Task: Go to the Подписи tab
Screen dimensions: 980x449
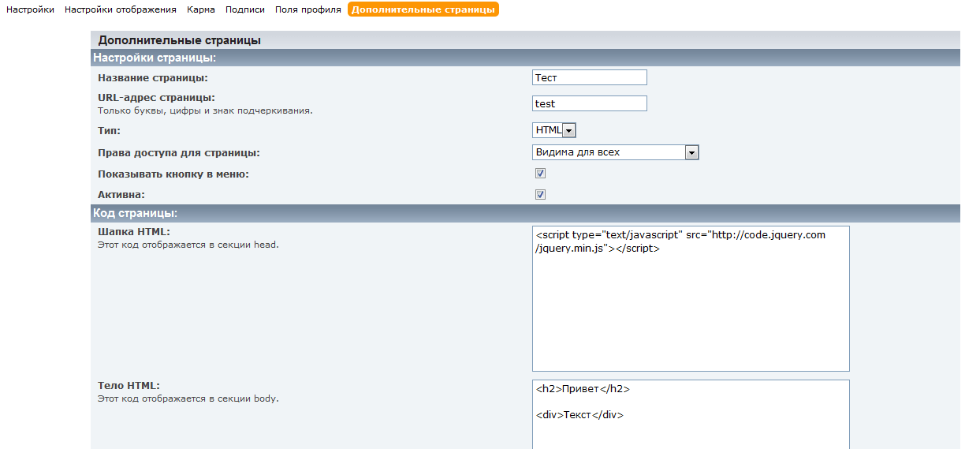Action: 244,10
